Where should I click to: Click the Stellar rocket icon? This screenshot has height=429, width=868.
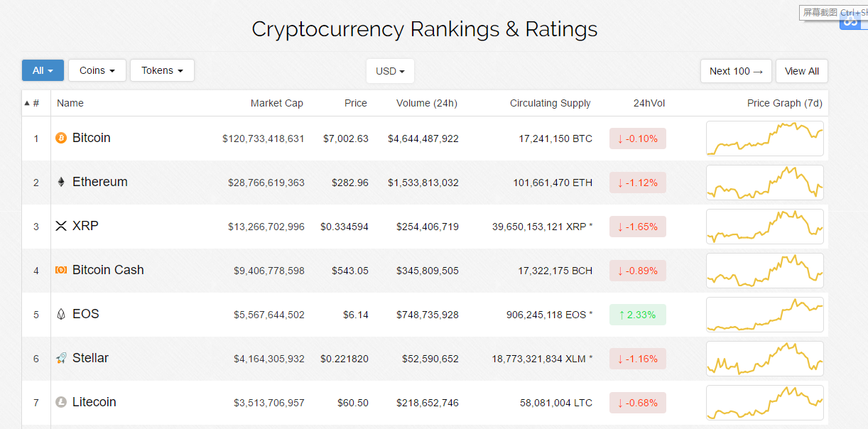pos(61,358)
